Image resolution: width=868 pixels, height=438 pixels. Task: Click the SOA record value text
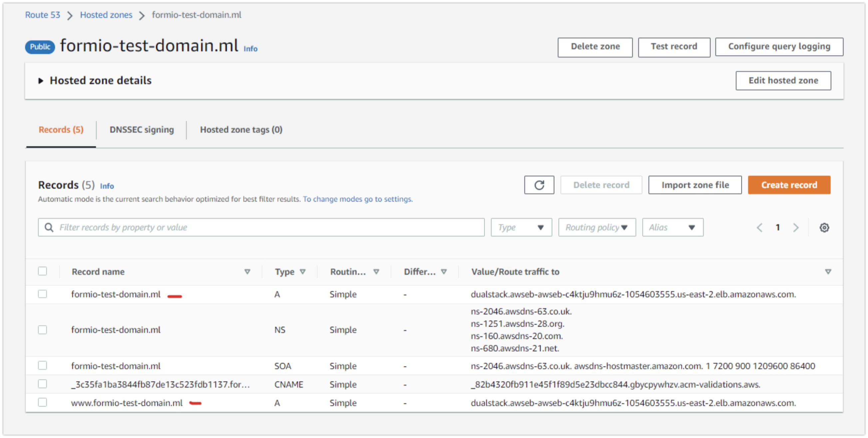(x=643, y=366)
